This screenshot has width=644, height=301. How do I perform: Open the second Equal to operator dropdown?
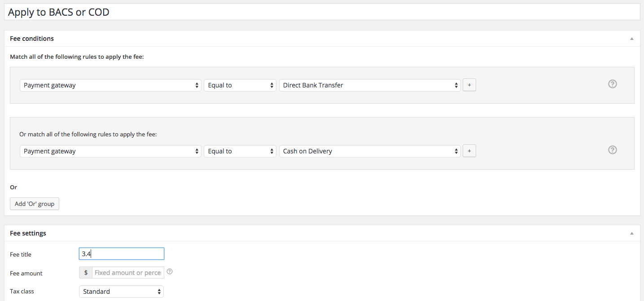tap(240, 151)
